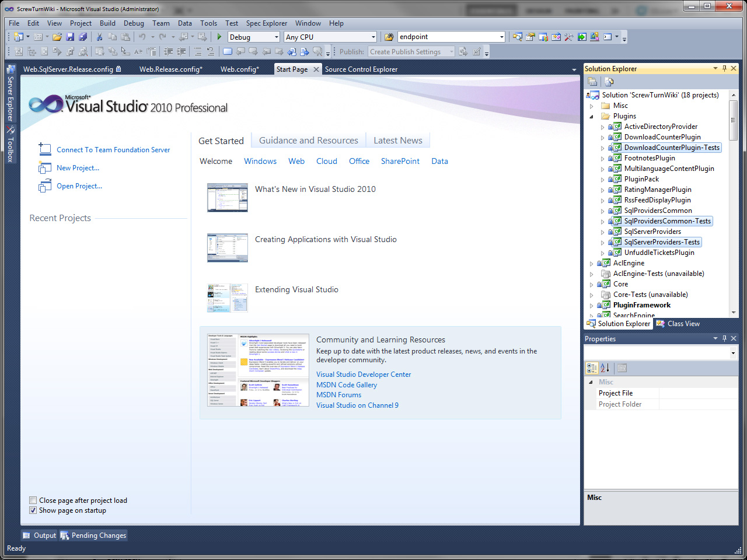This screenshot has width=747, height=560.
Task: Open the Spec Explorer menu
Action: [x=266, y=23]
